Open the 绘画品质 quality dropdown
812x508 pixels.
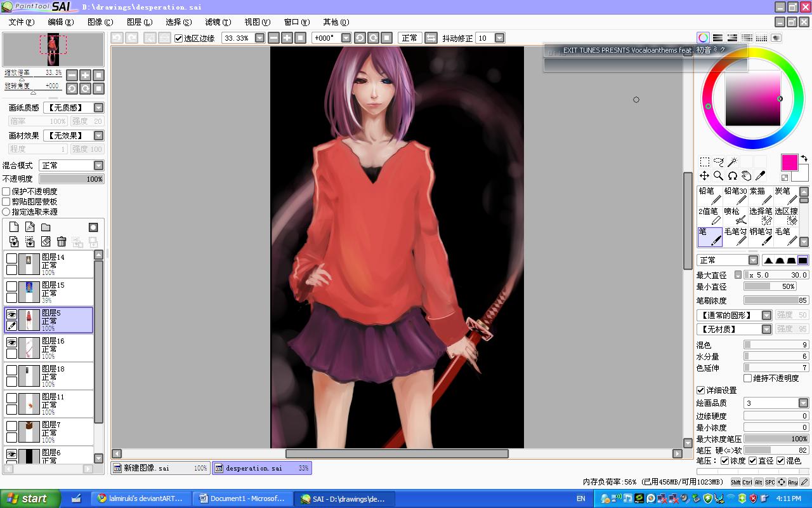(803, 403)
